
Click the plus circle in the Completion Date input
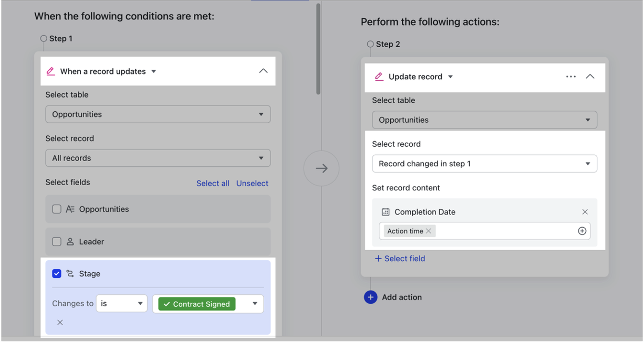pyautogui.click(x=582, y=231)
